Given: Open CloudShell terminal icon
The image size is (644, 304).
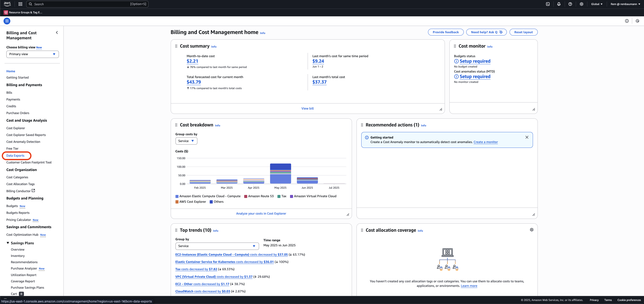Looking at the screenshot, I should click(x=548, y=4).
